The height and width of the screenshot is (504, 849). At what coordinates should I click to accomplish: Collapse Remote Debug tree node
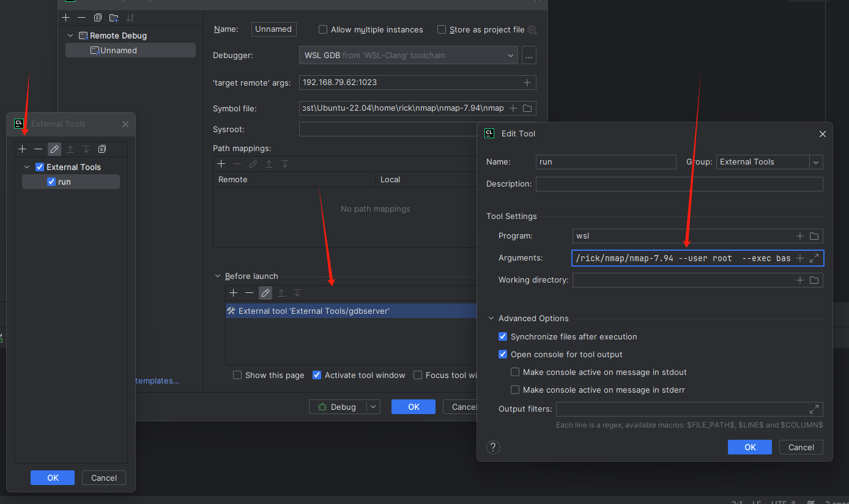coord(70,35)
